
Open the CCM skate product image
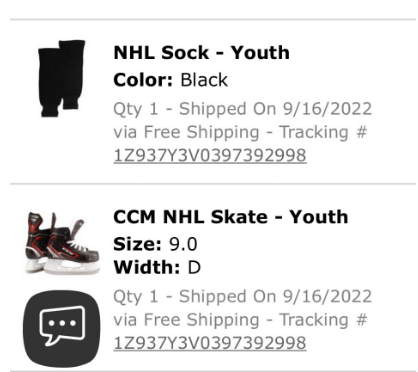click(x=62, y=243)
